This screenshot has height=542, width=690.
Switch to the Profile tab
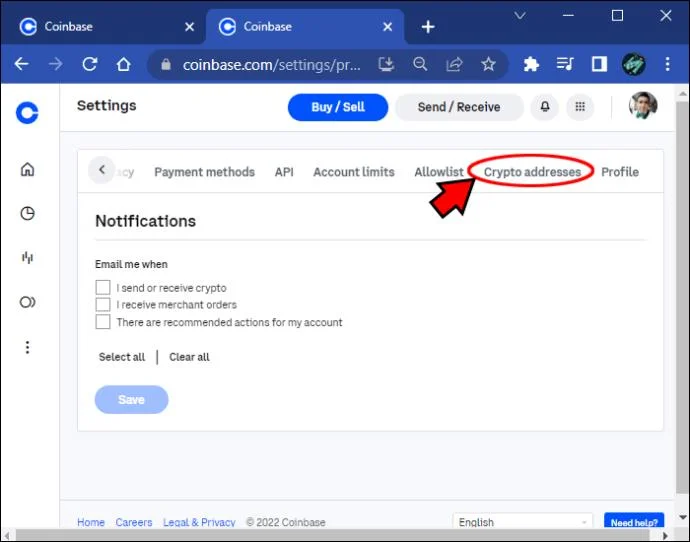[x=620, y=172]
